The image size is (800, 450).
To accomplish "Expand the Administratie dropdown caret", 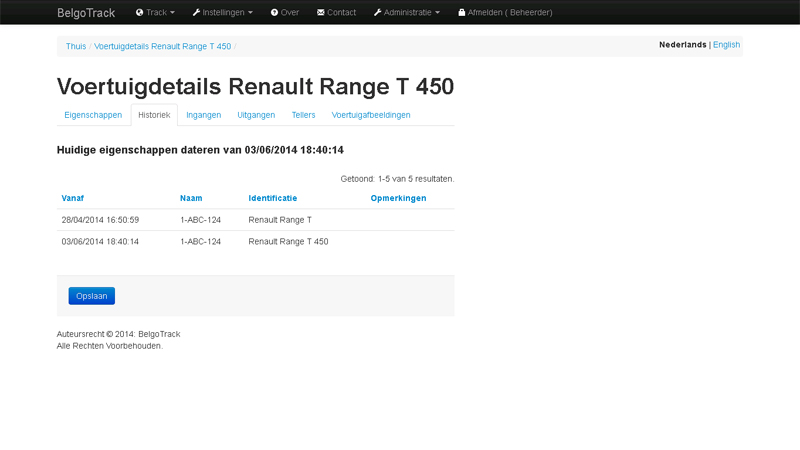I will [x=437, y=13].
